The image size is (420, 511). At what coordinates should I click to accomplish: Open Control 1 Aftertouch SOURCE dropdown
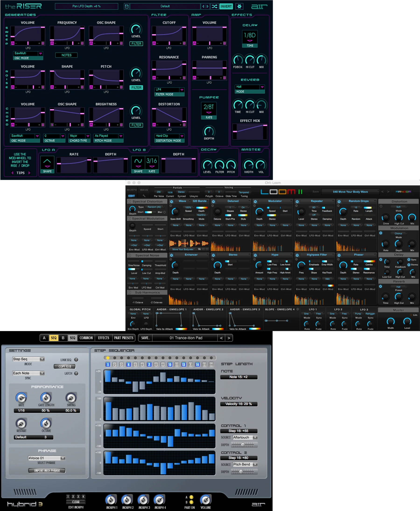coord(245,437)
